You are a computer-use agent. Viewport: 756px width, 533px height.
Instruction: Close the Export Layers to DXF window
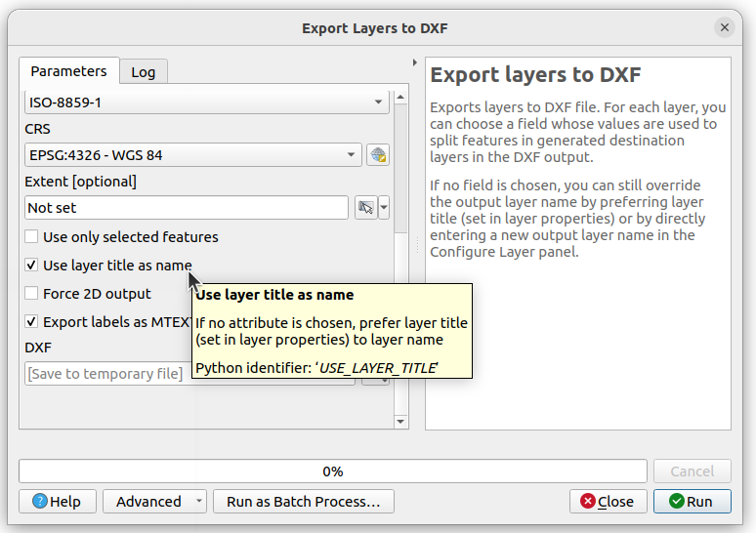725,28
